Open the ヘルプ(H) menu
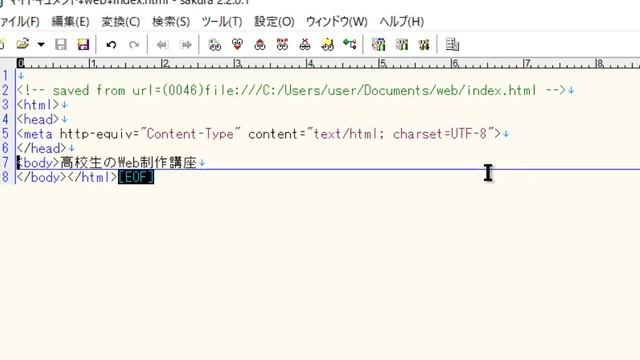This screenshot has width=640, height=360. [402, 22]
